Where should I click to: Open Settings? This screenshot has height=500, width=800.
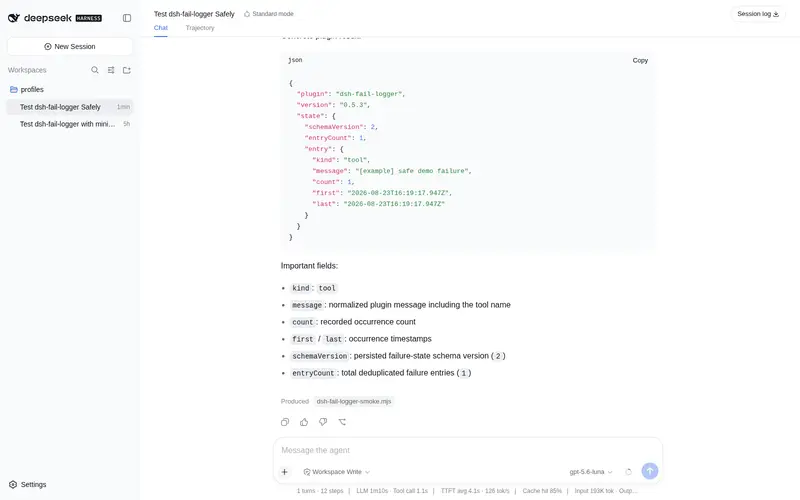click(28, 484)
